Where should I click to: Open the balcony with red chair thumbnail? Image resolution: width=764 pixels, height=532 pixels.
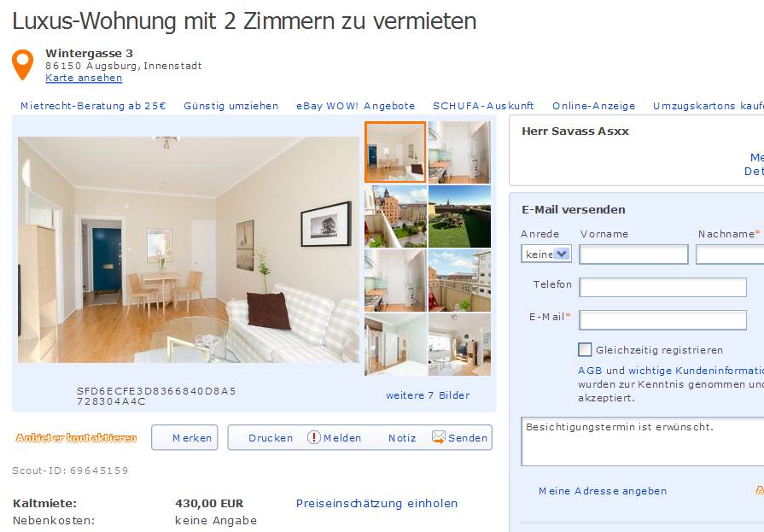click(459, 280)
